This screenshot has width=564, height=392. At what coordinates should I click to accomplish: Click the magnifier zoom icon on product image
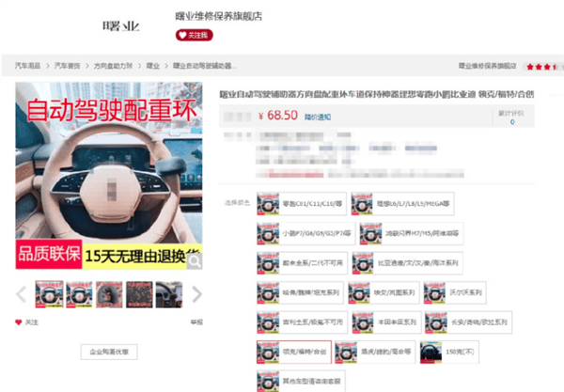(194, 263)
